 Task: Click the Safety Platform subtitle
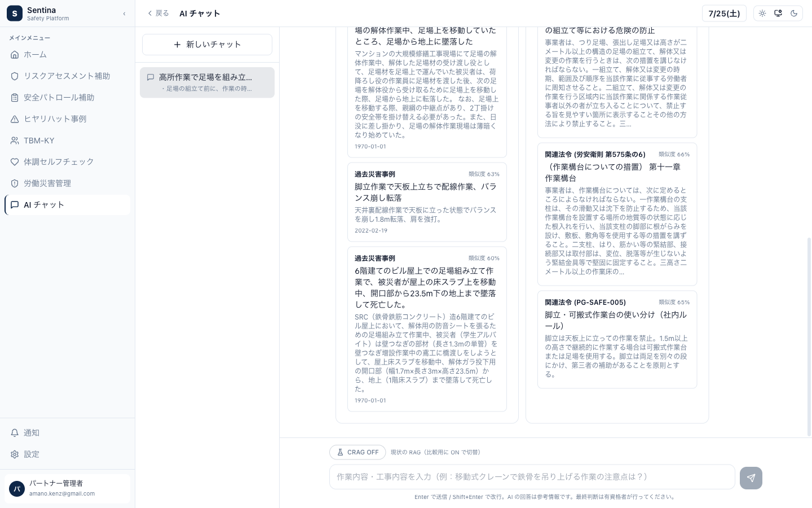(48, 19)
